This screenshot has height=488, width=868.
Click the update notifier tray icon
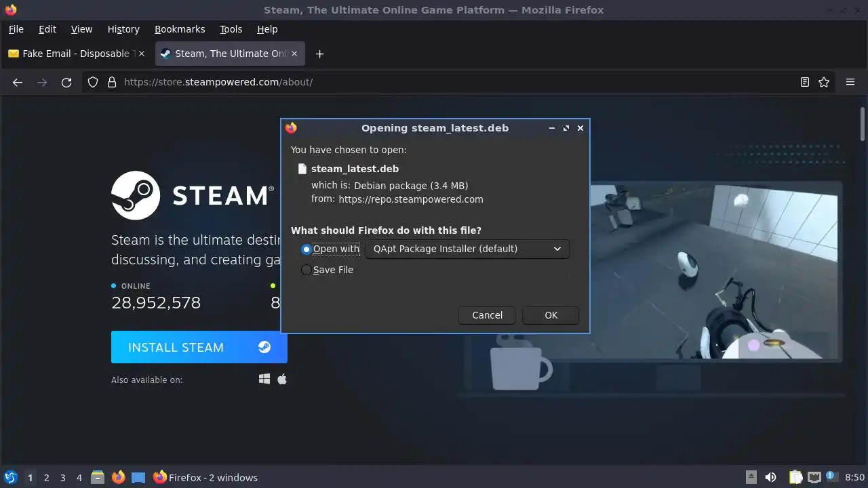click(x=831, y=477)
